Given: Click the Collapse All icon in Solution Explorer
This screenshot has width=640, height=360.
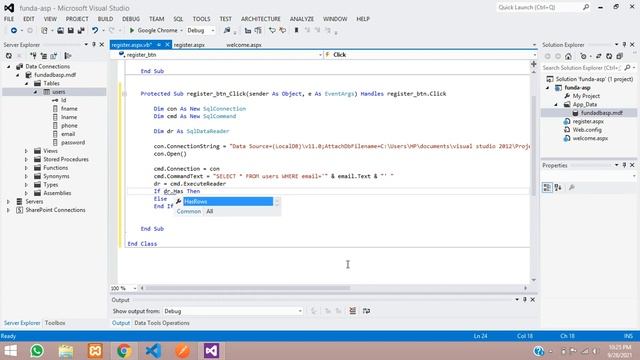Looking at the screenshot, I should (x=619, y=56).
